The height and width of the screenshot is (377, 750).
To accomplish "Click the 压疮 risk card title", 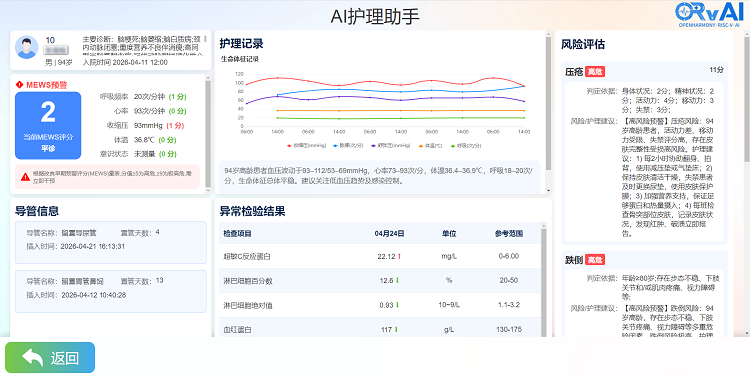I will click(x=574, y=72).
